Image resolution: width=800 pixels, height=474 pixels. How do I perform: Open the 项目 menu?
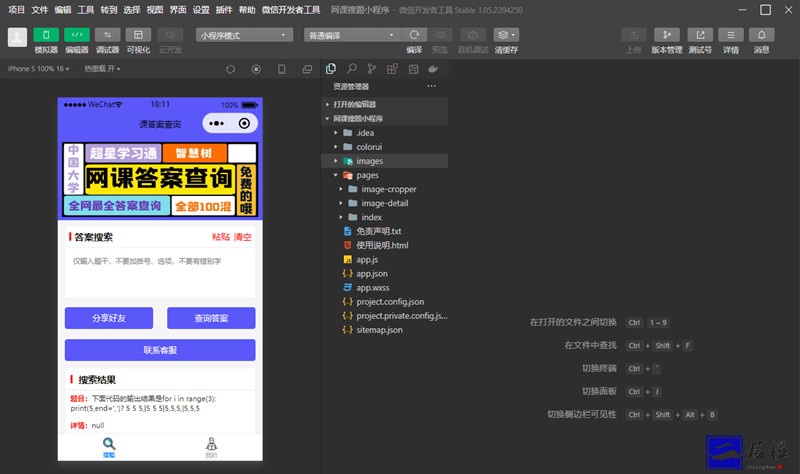pyautogui.click(x=16, y=10)
